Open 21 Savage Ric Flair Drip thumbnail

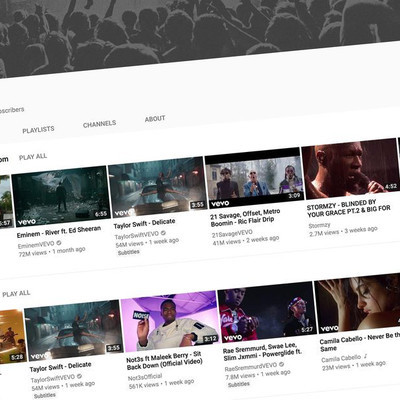pyautogui.click(x=254, y=178)
